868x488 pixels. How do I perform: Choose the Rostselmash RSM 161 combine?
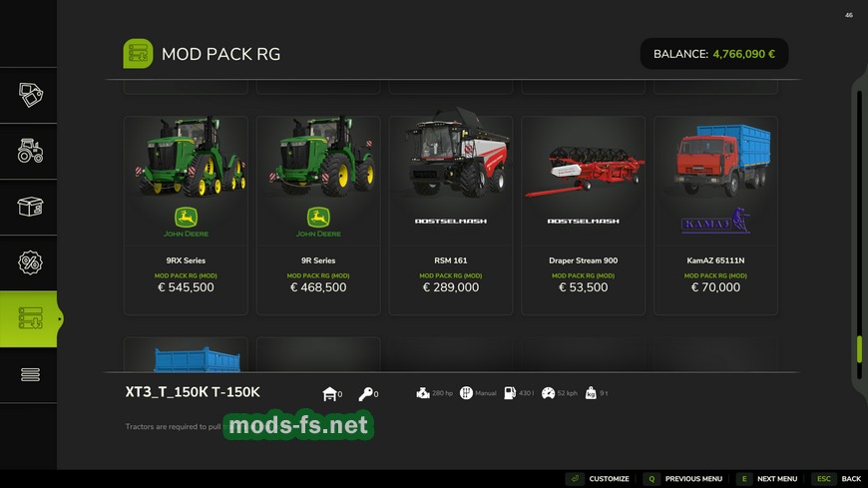point(451,216)
